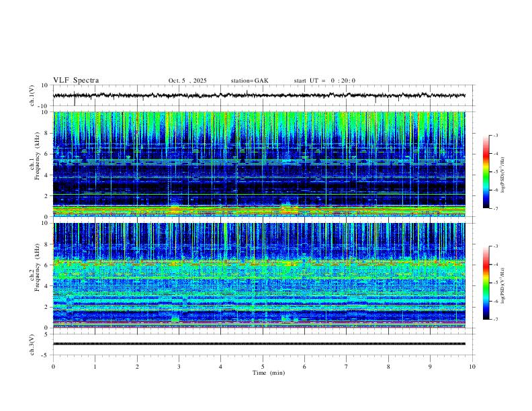This screenshot has height=411, width=532.
Task: Click time axis tick label "8"
Action: 388,367
